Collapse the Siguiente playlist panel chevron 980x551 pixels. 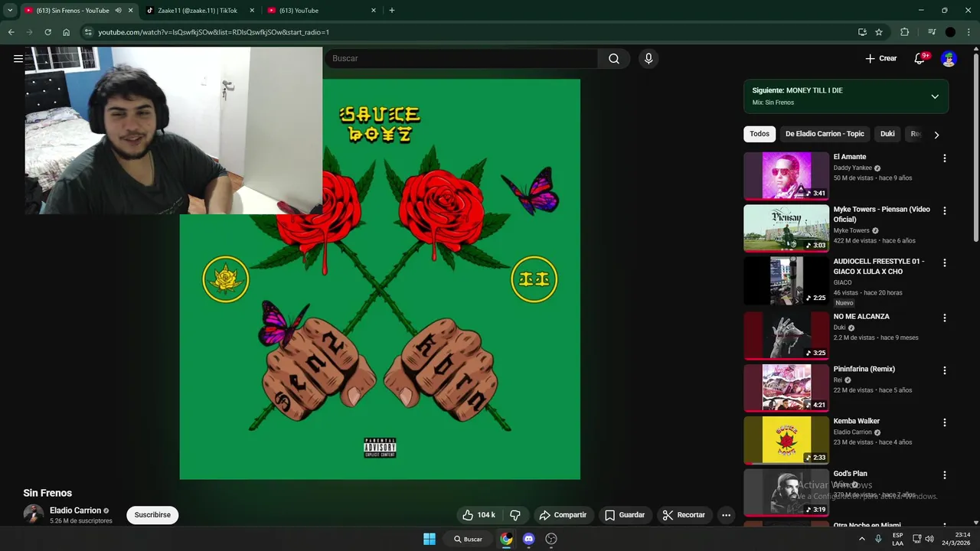tap(935, 96)
